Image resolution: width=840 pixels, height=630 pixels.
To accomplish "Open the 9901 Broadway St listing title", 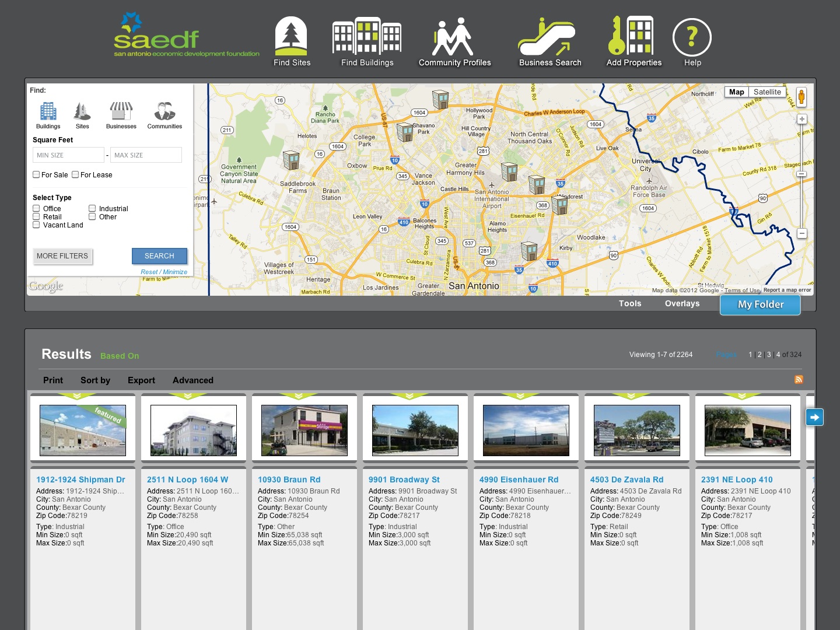I will 404,480.
